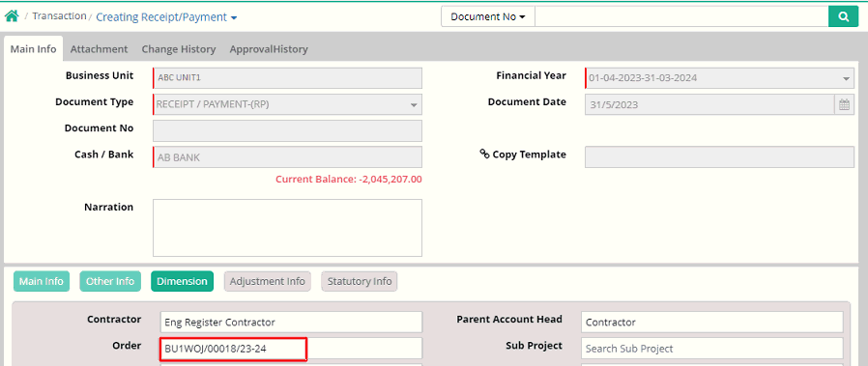Click the Parent Account Head field

click(x=712, y=322)
